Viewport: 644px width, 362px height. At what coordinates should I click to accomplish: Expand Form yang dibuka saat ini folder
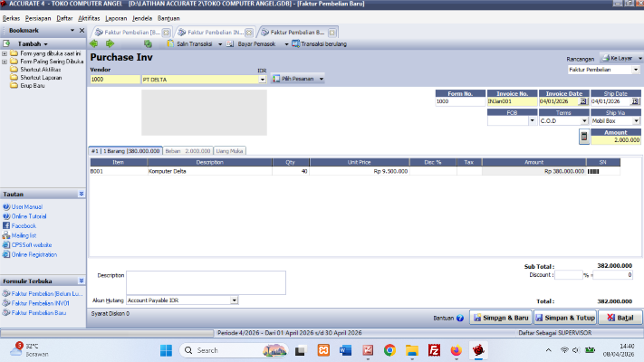5,53
